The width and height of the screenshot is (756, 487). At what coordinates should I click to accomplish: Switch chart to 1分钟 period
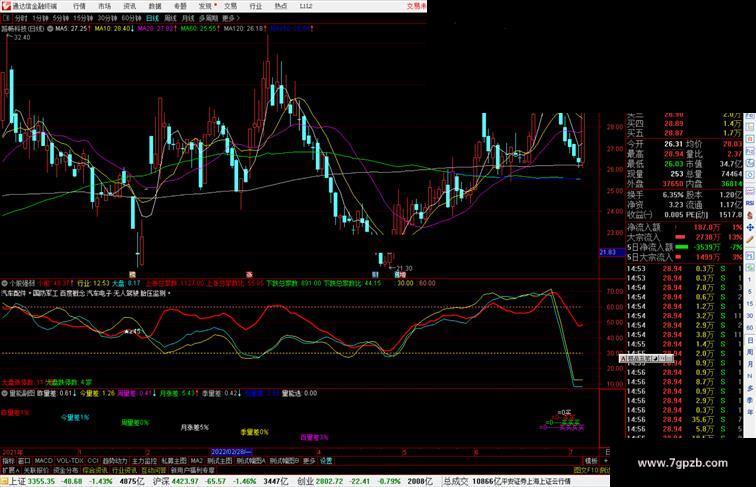pyautogui.click(x=40, y=18)
